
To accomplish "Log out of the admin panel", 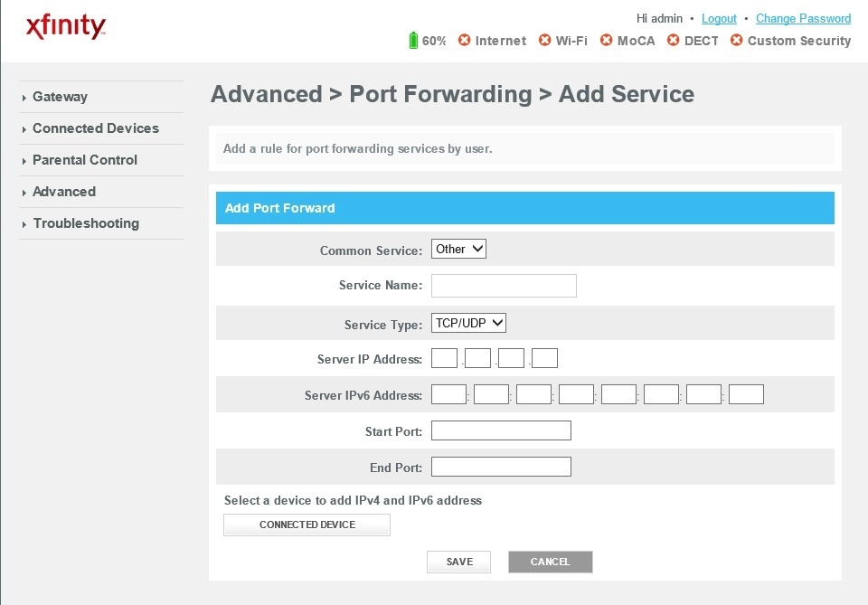I will (719, 18).
